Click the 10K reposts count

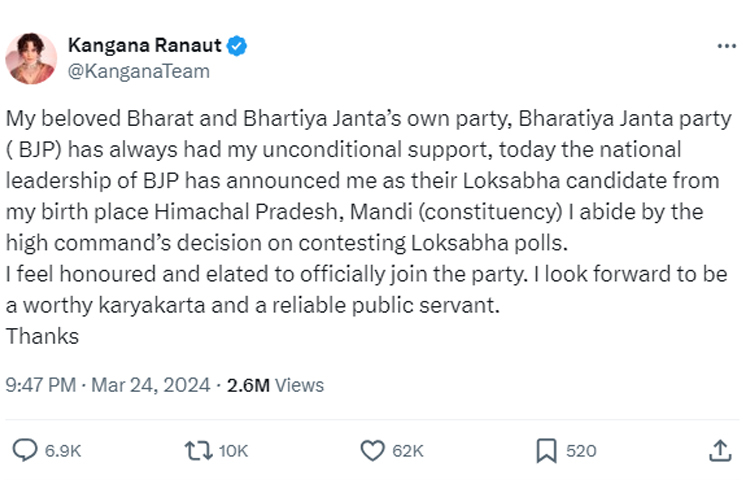point(233,452)
